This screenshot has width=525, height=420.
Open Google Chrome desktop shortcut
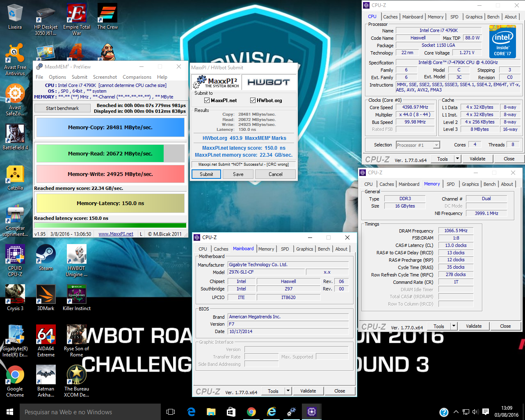(15, 381)
